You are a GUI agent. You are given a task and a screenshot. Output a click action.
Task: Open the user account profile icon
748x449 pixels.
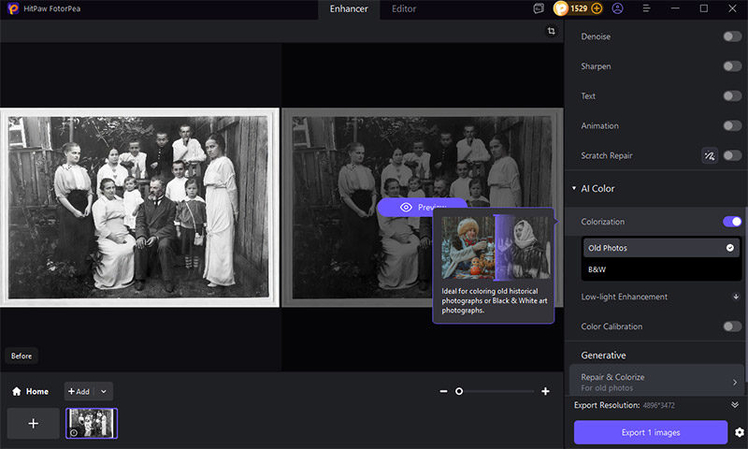(x=617, y=9)
